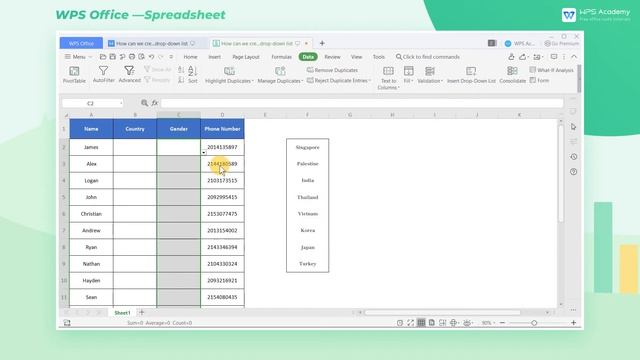Select the 'Phone Number' header cell
The height and width of the screenshot is (360, 640).
click(x=222, y=129)
